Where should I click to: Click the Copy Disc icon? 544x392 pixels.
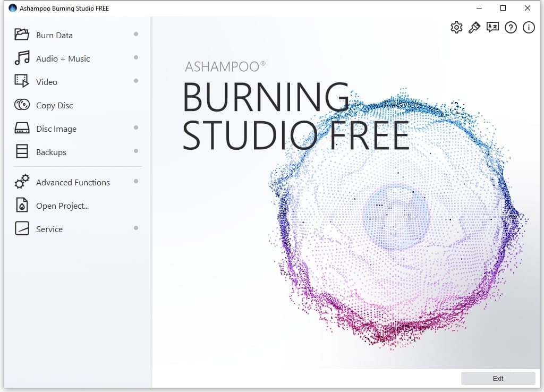(22, 105)
